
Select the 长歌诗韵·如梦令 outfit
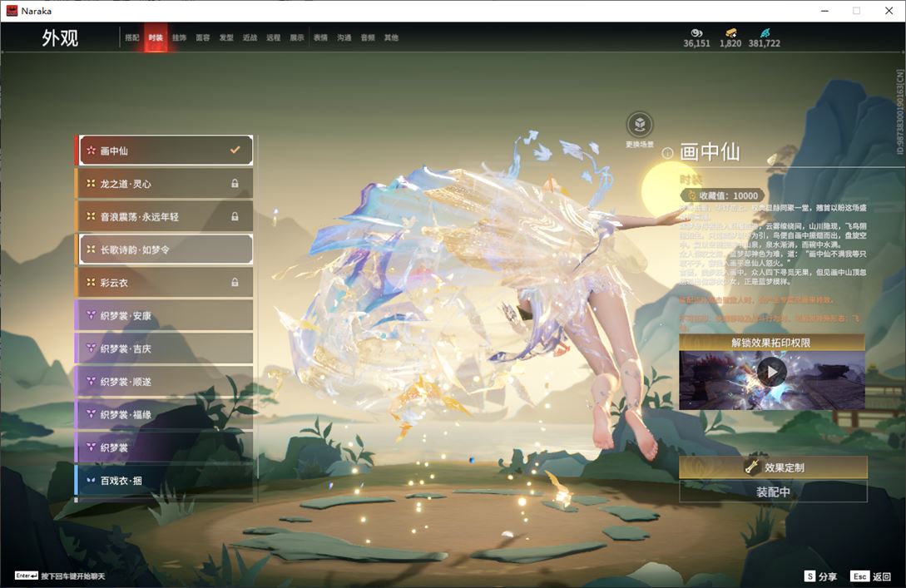[166, 250]
